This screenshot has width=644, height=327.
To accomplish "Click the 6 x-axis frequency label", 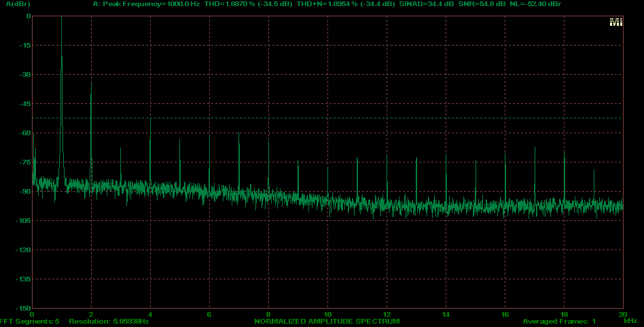I will (209, 315).
